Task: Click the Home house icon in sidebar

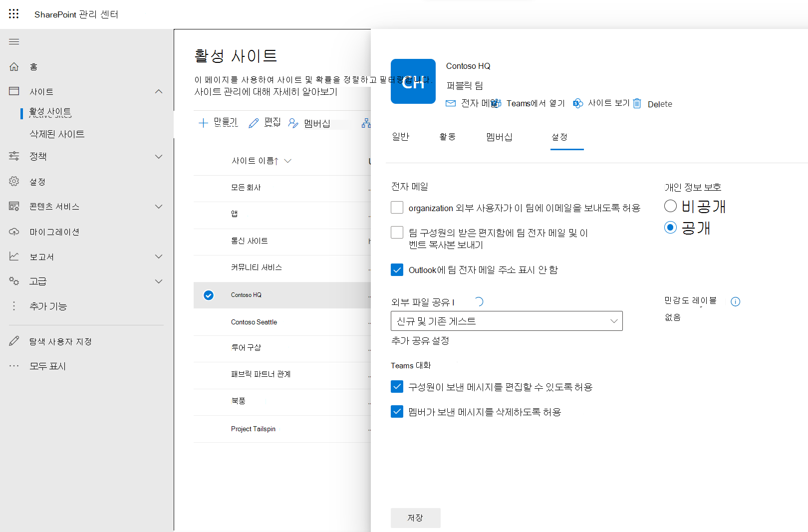Action: [14, 66]
